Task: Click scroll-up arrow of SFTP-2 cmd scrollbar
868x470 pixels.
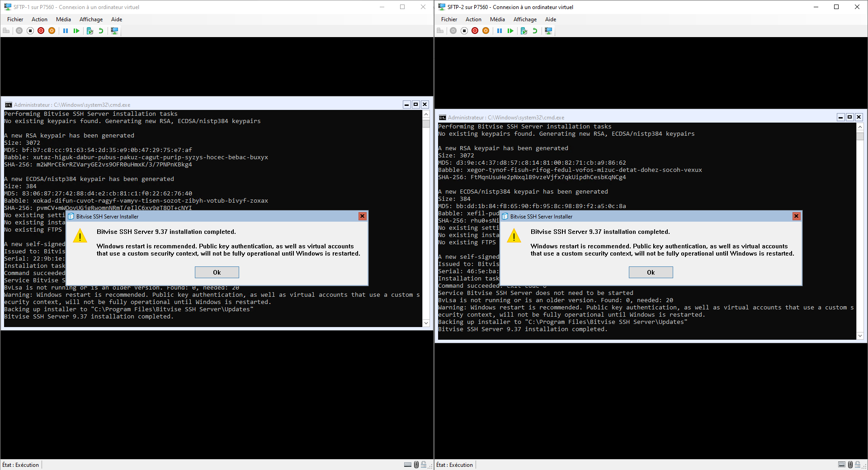Action: (x=860, y=127)
